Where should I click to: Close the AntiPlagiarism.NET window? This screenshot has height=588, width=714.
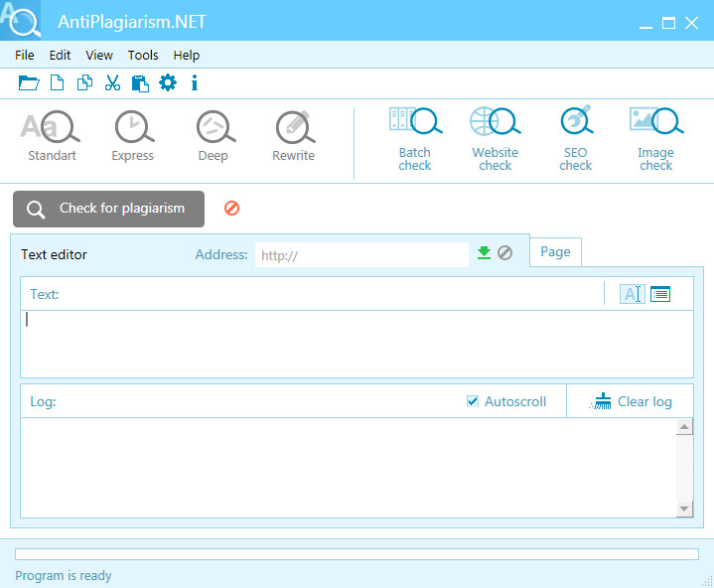pos(692,23)
